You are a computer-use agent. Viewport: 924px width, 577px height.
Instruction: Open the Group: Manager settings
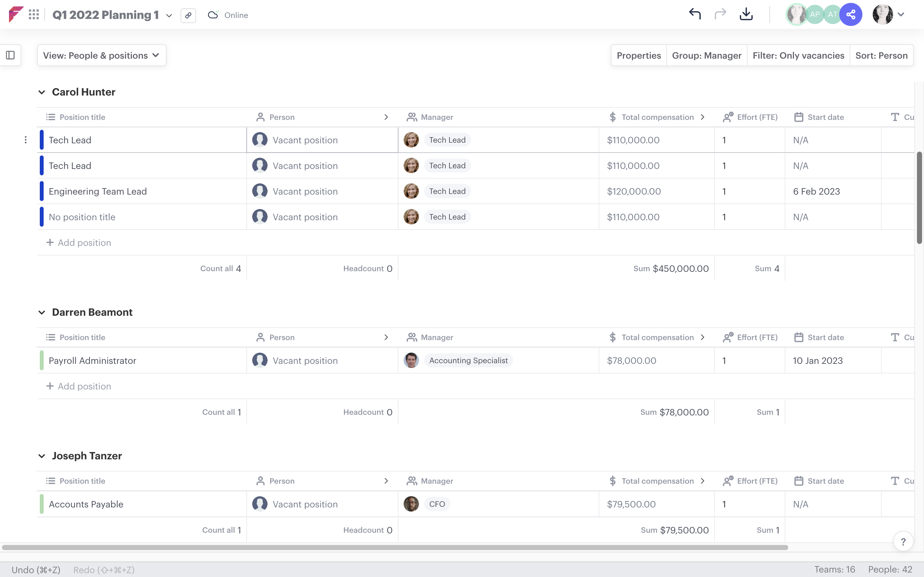point(706,55)
